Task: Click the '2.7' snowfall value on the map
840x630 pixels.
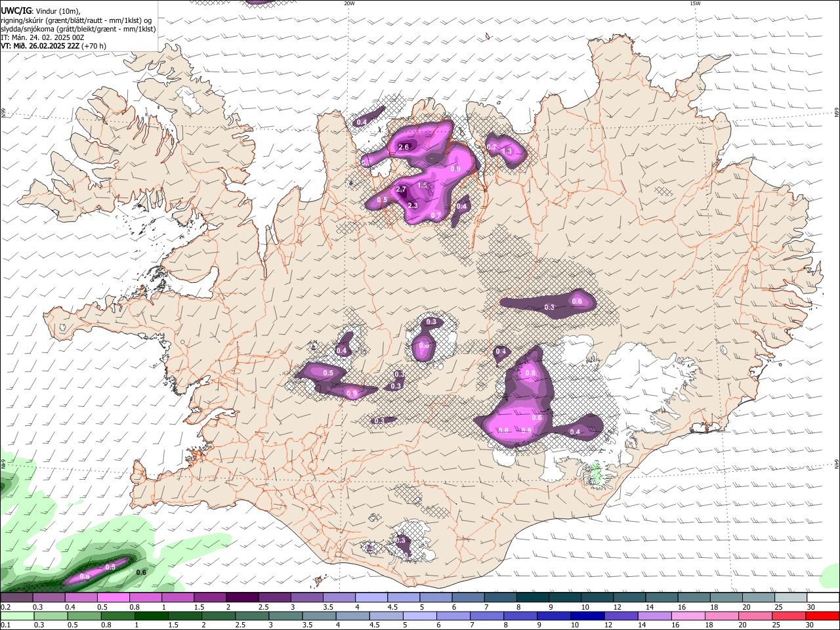Action: (401, 190)
